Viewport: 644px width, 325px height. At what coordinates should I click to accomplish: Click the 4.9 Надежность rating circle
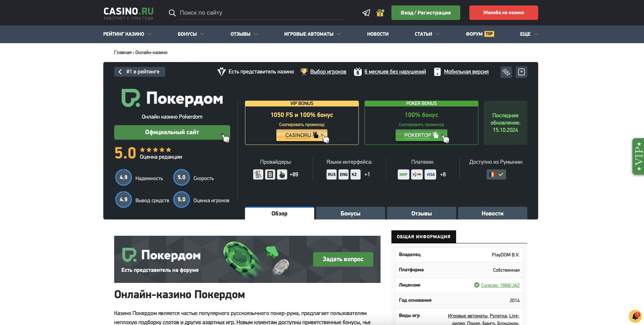[x=123, y=177]
